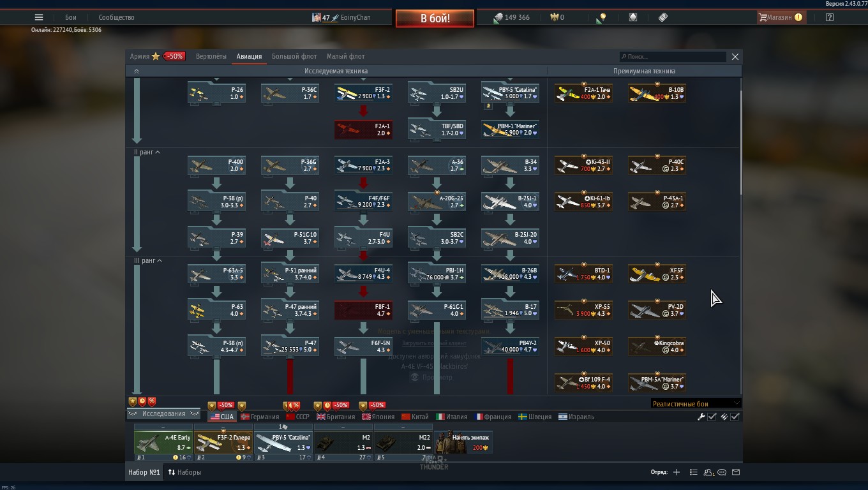Select the Израиль nation tab

tap(576, 417)
